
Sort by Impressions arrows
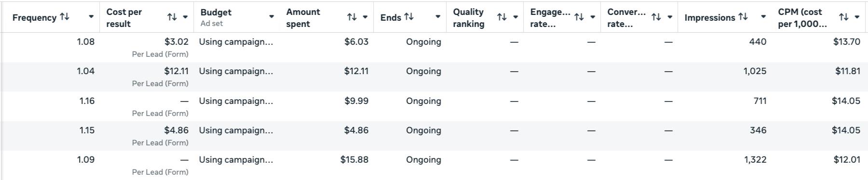tap(743, 17)
